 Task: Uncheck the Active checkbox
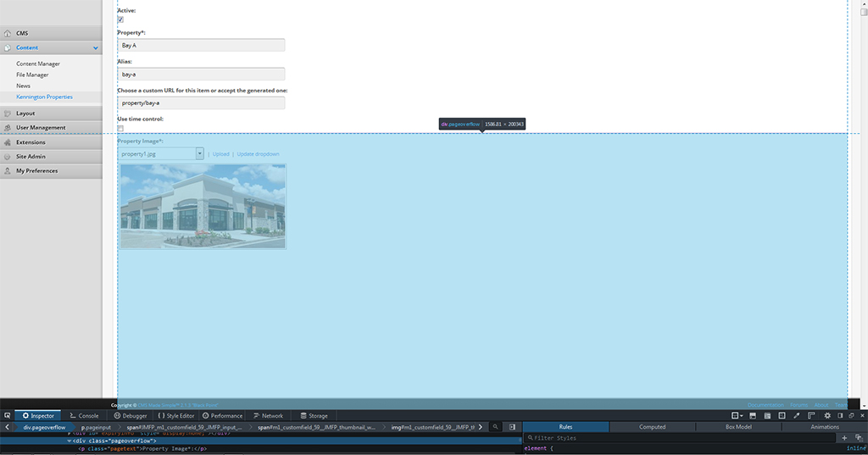120,19
